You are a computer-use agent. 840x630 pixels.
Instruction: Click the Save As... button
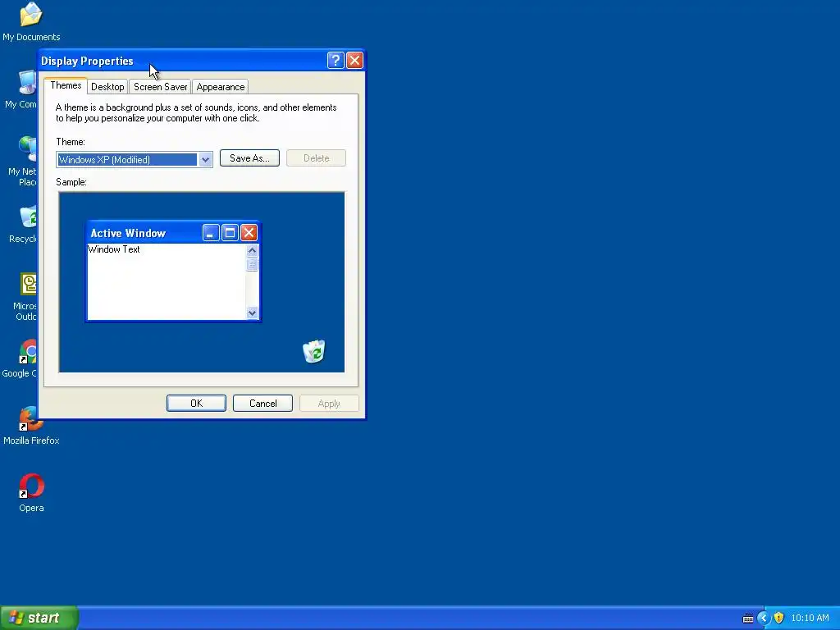[x=249, y=158]
